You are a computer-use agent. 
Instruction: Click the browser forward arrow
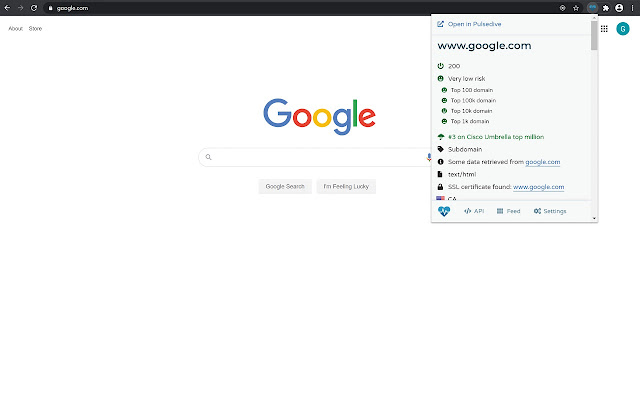point(20,8)
